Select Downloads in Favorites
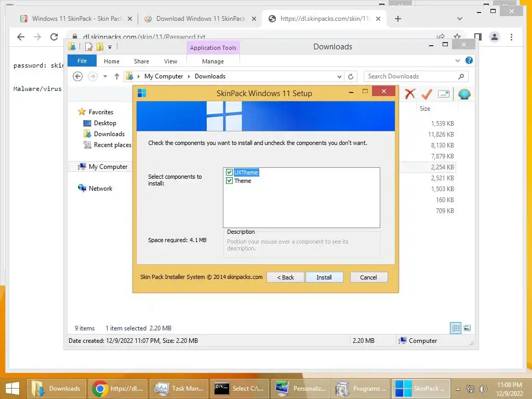 pos(109,134)
